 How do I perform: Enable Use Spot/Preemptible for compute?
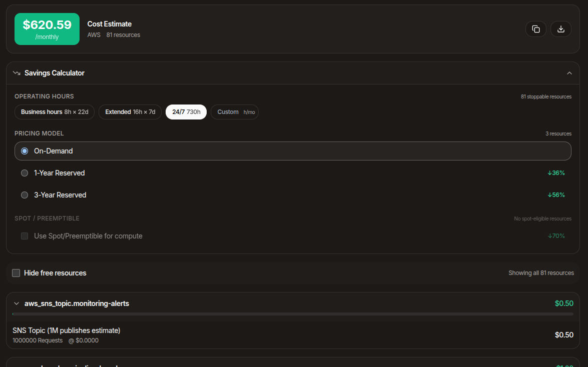[25, 236]
